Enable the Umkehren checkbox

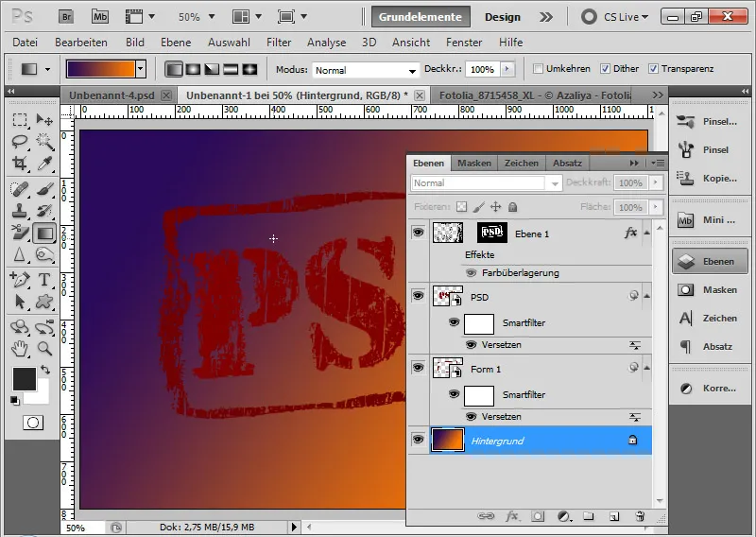click(x=538, y=68)
